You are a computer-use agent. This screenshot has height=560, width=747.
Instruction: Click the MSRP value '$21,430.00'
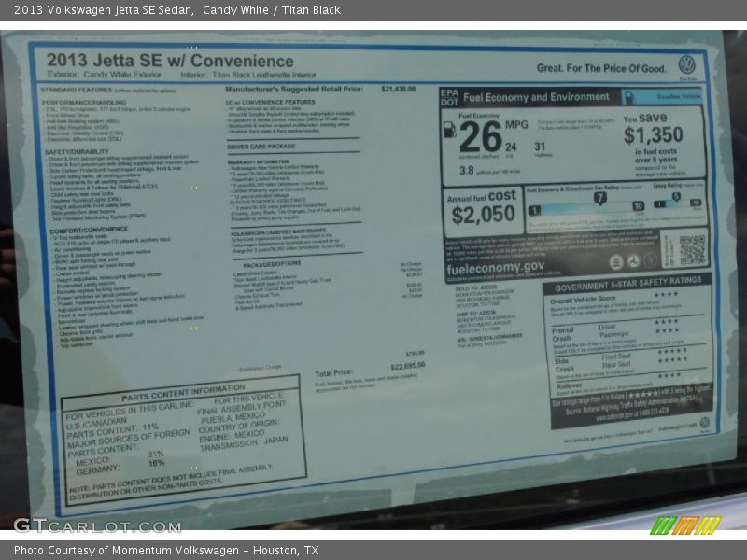coord(399,89)
